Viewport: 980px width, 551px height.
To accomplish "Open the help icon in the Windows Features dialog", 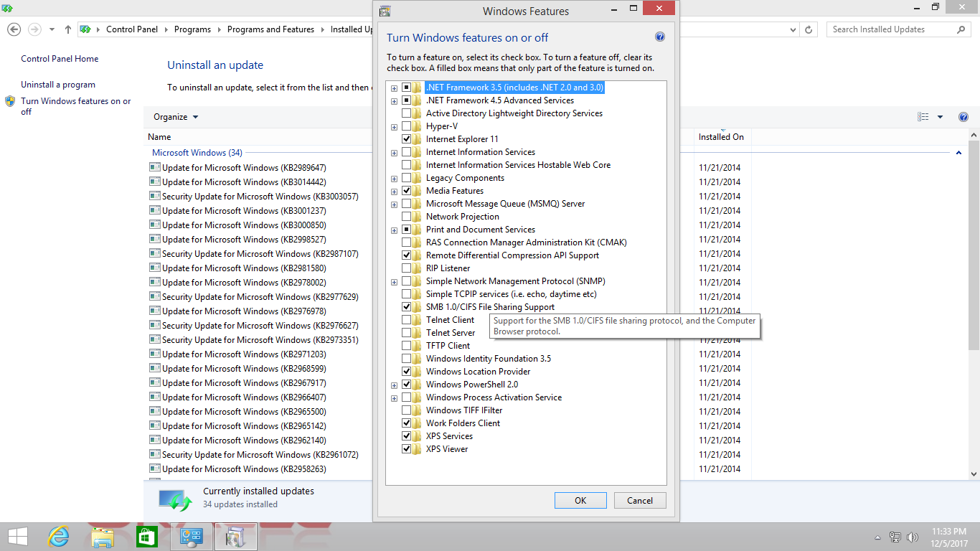I will [660, 37].
